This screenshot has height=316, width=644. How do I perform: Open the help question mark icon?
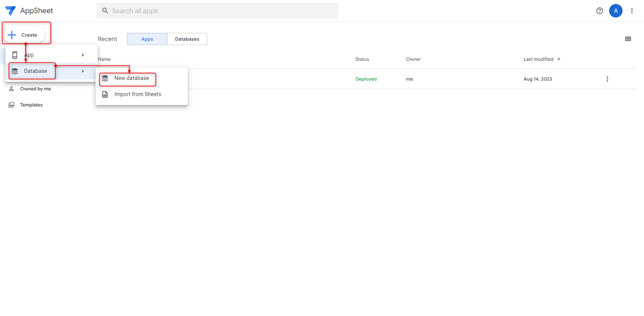click(599, 11)
